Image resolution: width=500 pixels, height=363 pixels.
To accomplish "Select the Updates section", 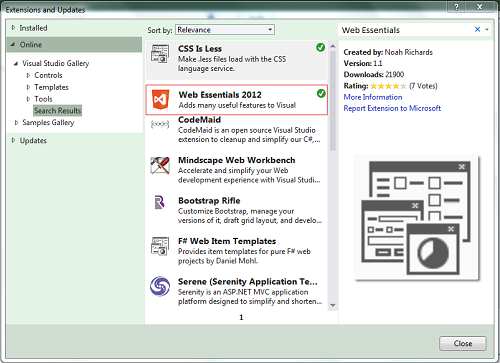I will (x=33, y=141).
